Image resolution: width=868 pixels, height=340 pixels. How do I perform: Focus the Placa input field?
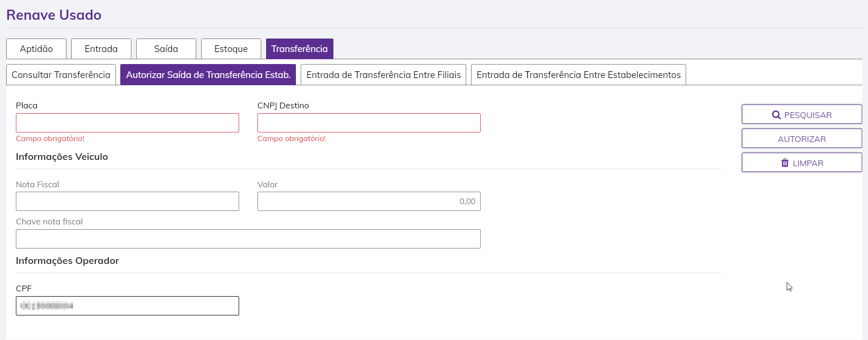point(128,123)
